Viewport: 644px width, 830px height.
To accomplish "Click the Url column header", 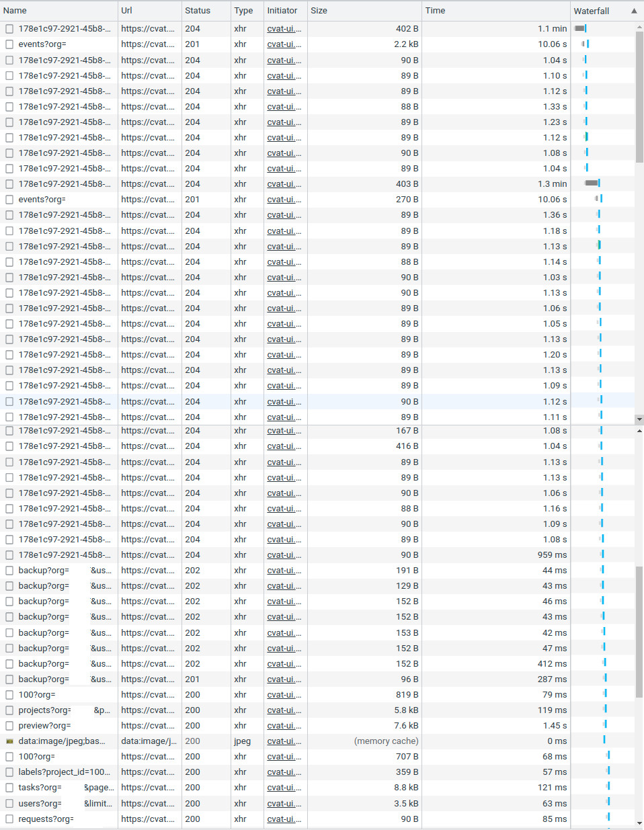I will point(126,10).
